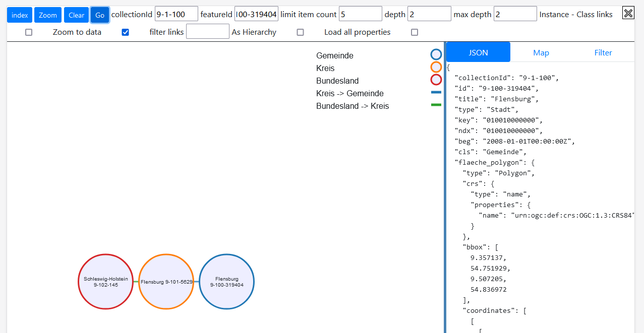The image size is (644, 333).
Task: Click the "id": "9-100-319404" JSON line
Action: (497, 88)
